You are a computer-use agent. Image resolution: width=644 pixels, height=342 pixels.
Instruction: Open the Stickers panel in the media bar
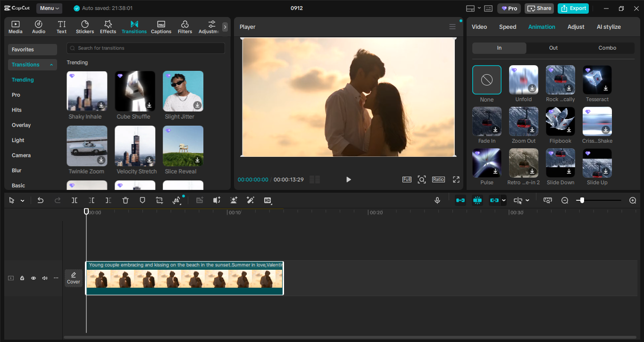tap(85, 26)
